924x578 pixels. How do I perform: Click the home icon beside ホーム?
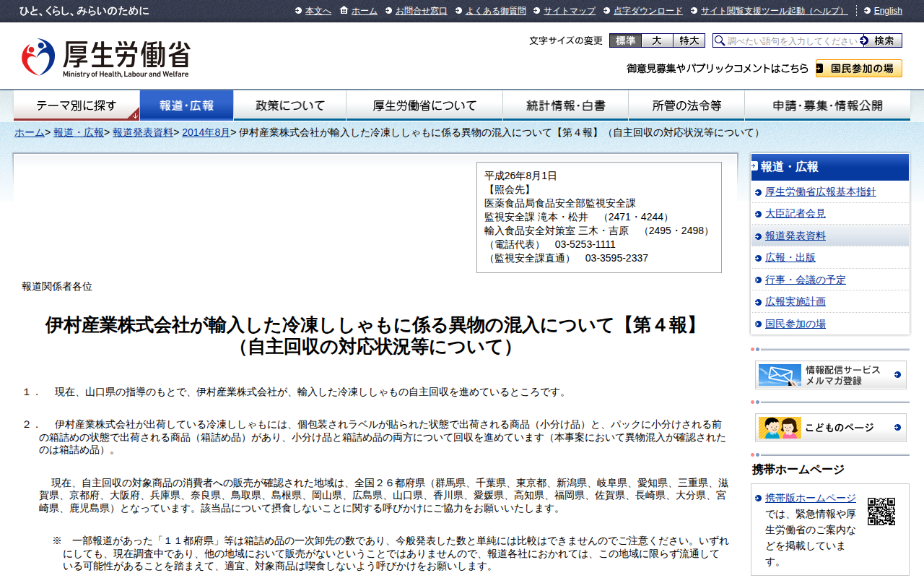tap(344, 10)
